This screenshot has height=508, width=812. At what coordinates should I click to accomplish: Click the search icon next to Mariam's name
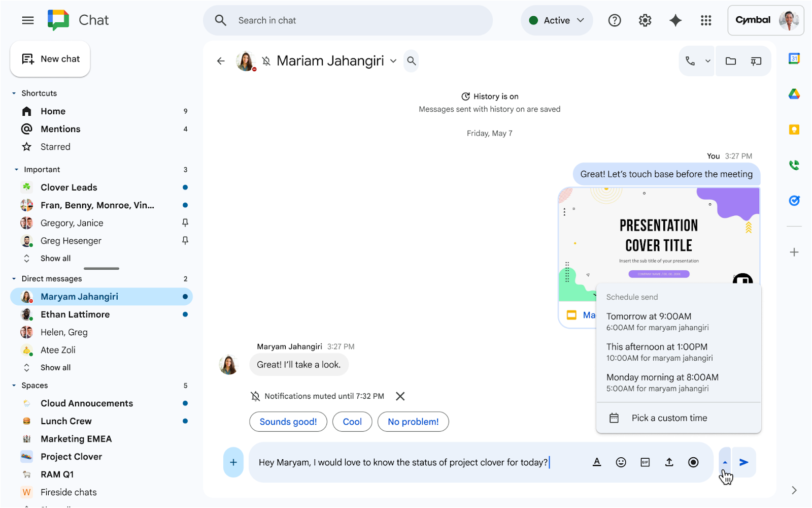click(x=411, y=60)
